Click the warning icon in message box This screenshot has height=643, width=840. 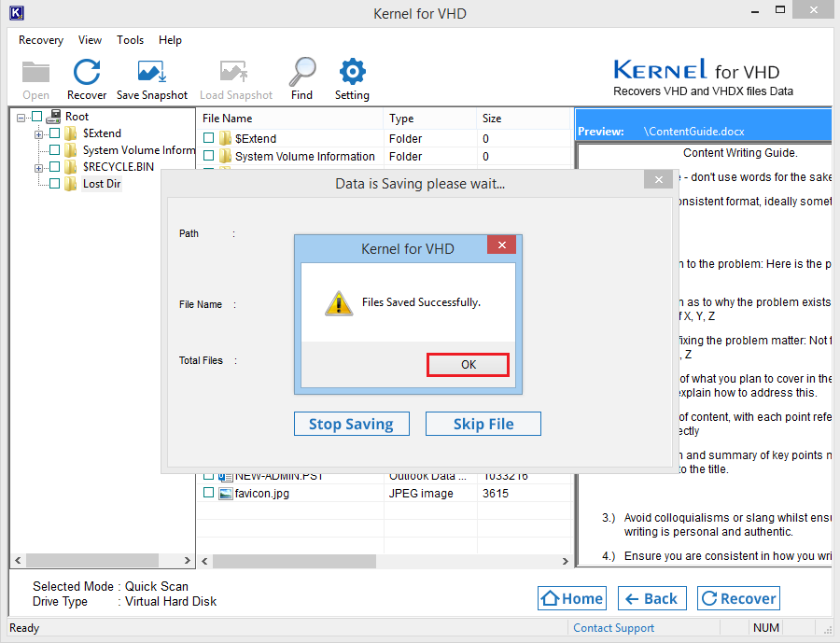coord(339,303)
